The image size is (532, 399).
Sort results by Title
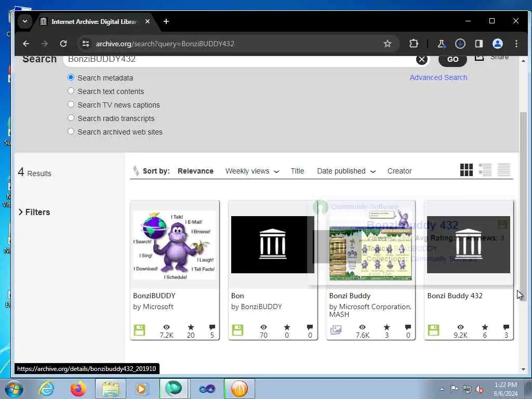(x=297, y=171)
